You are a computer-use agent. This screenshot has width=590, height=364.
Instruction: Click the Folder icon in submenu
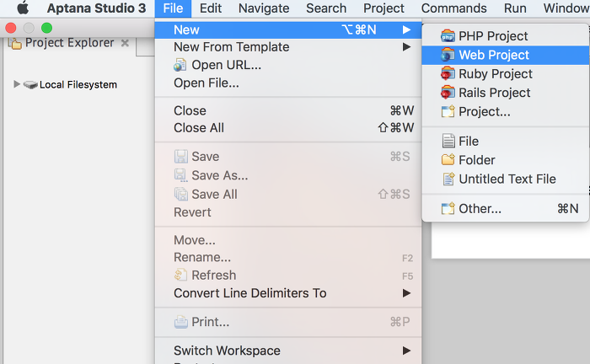448,160
